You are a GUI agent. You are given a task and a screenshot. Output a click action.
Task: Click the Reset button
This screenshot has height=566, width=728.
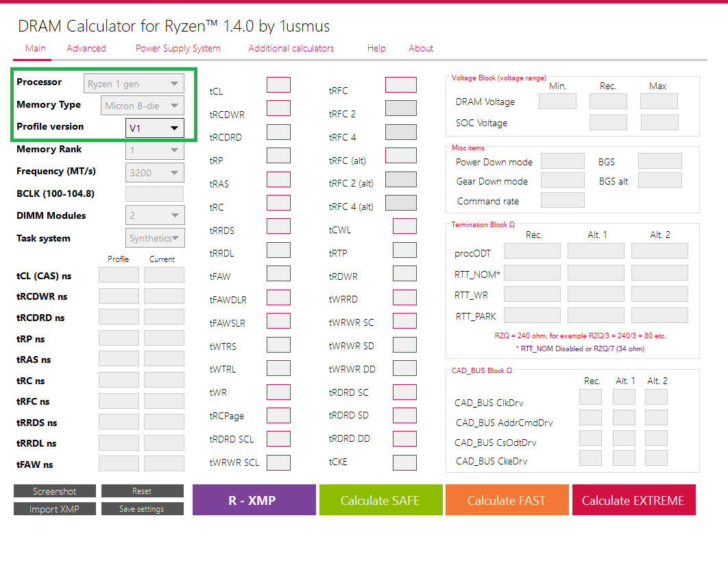coord(142,491)
